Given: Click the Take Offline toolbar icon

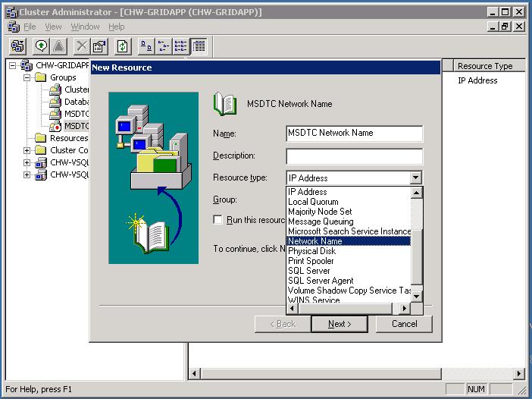Looking at the screenshot, I should (x=58, y=46).
